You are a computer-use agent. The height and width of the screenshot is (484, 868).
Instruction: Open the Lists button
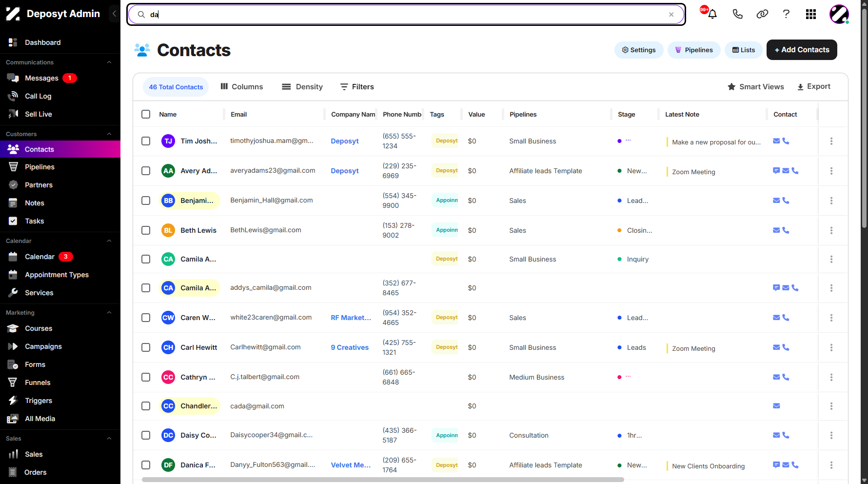click(744, 50)
